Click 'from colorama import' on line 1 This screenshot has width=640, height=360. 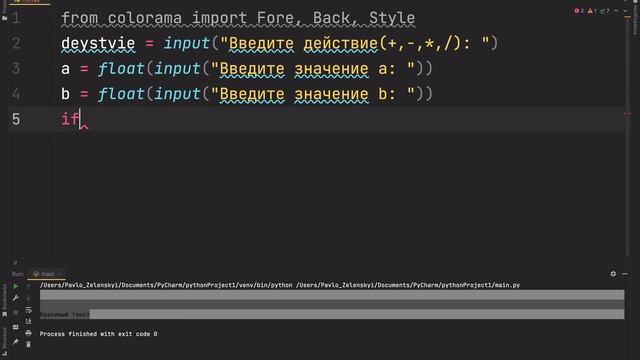154,18
